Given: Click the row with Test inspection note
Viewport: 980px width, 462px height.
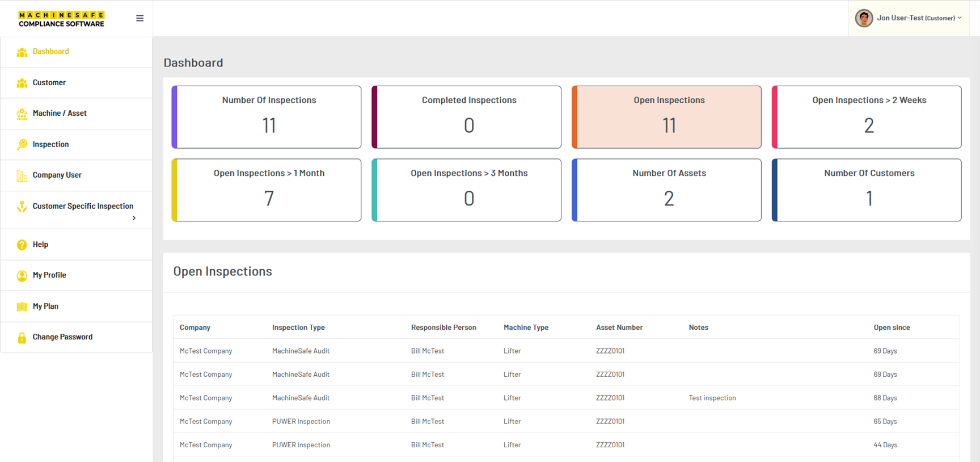Looking at the screenshot, I should tap(566, 398).
